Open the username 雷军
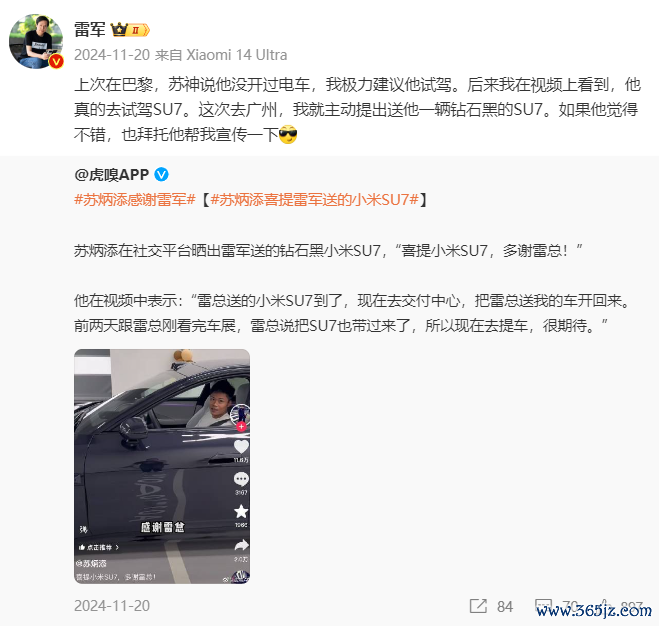 (90, 30)
